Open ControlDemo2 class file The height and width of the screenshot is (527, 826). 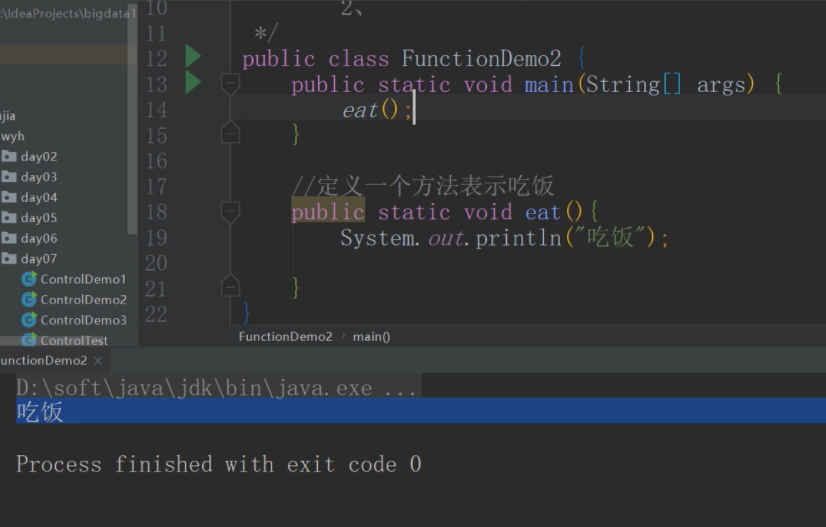[x=83, y=300]
